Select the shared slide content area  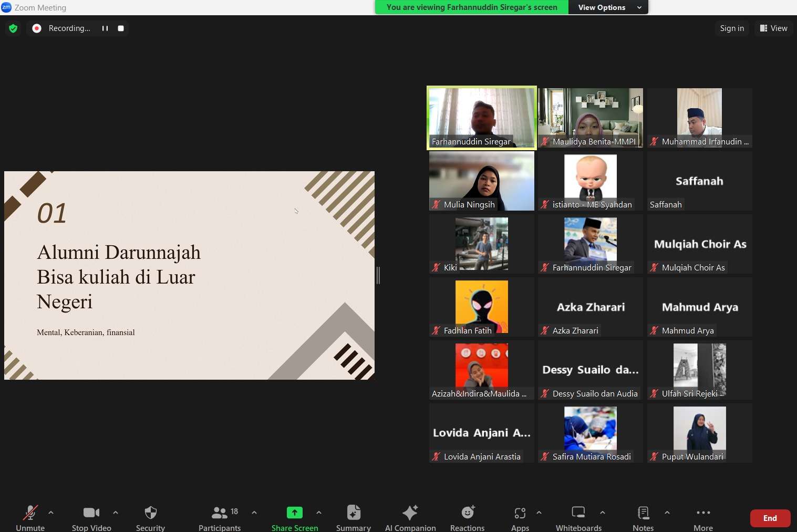click(x=189, y=275)
